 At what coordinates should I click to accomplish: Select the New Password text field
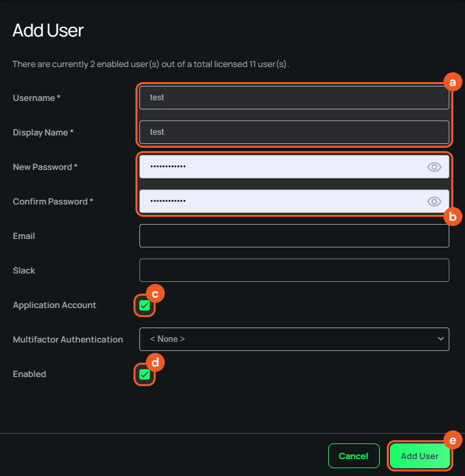tap(280, 167)
